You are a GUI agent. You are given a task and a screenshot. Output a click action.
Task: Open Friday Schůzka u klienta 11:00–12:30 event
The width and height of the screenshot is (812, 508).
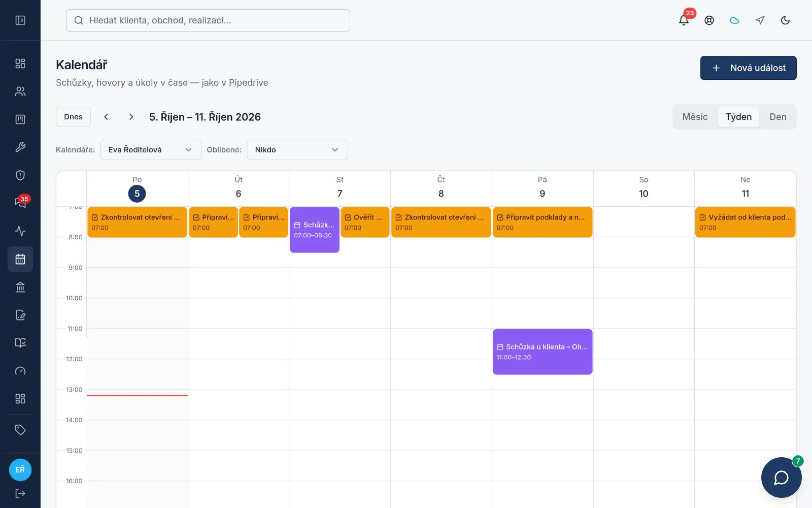click(543, 352)
